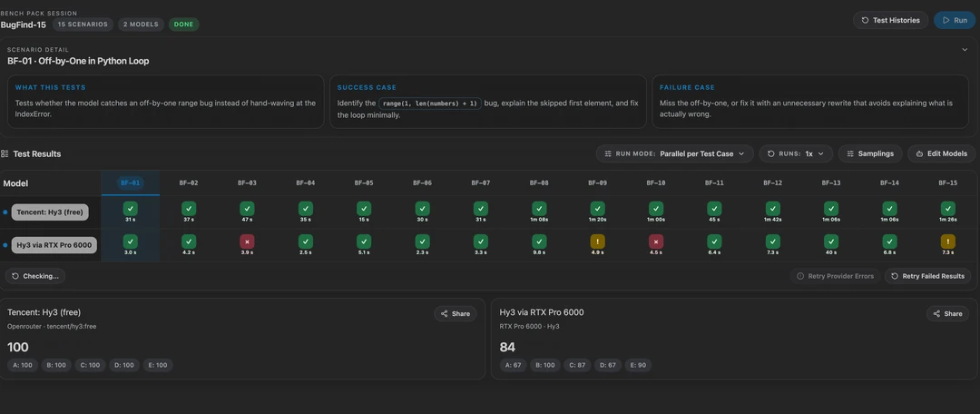
Task: Click the E: 100 category score chip
Action: click(158, 365)
